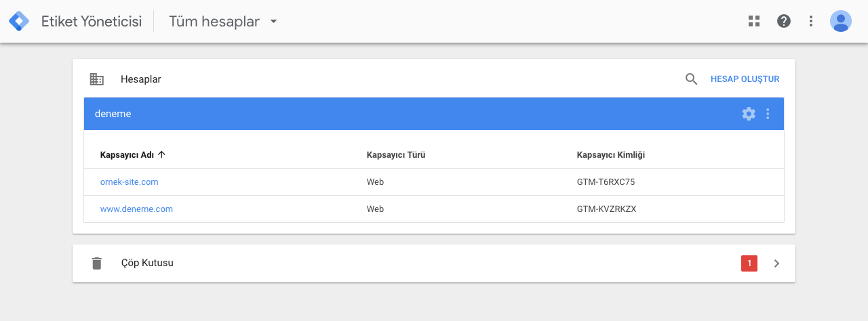
Task: Open ornek-site.com container link
Action: pyautogui.click(x=129, y=181)
